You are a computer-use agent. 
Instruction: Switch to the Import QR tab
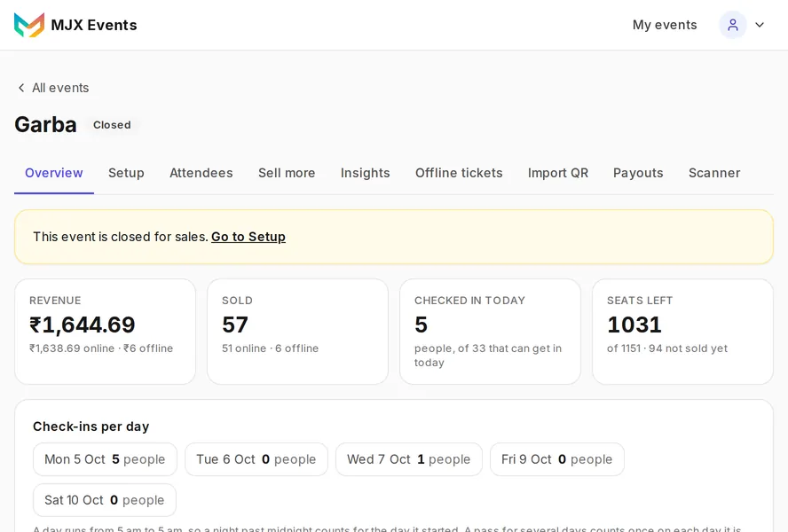coord(558,173)
